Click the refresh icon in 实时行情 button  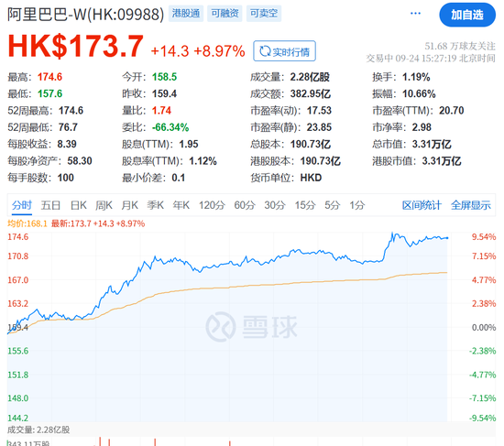pos(265,51)
